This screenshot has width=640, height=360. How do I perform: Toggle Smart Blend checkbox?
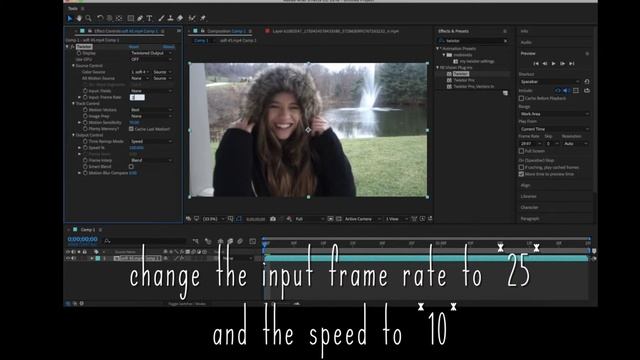tap(131, 167)
